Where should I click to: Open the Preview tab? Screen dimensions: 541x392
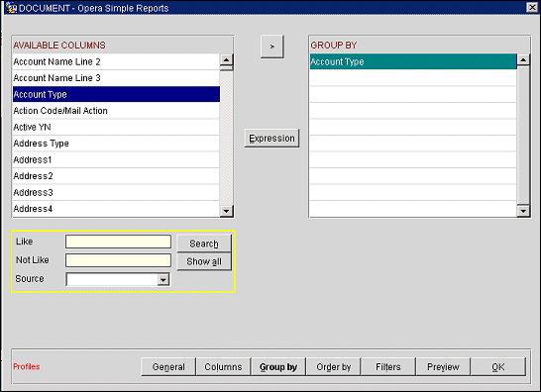443,367
